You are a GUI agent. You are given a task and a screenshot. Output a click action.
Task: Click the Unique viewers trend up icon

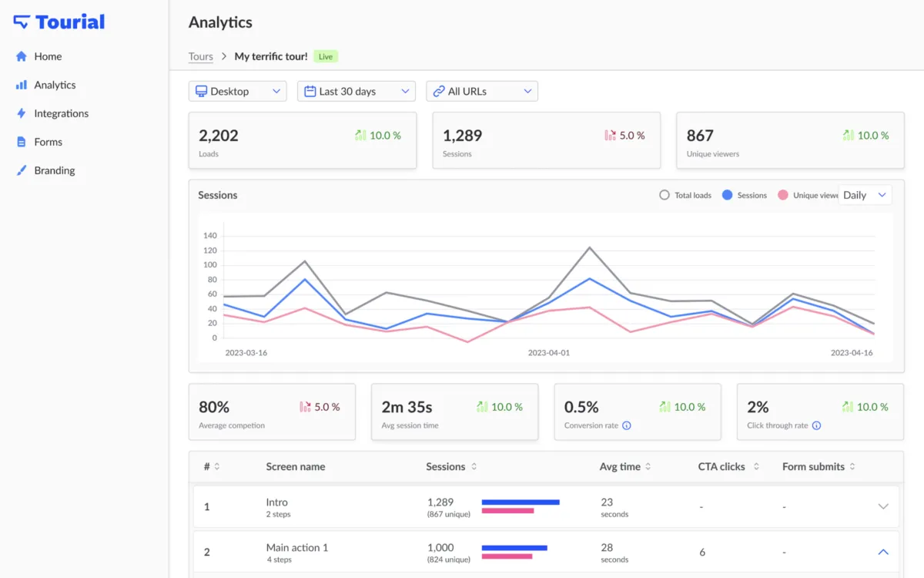point(849,135)
